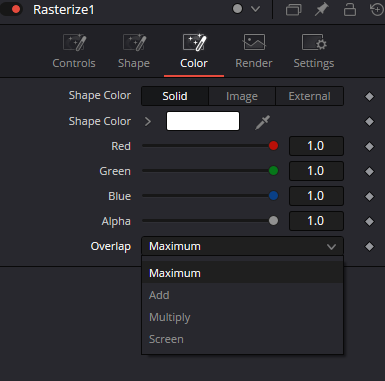Click the Blue slider handle
Screen dimensions: 385x381
[273, 196]
